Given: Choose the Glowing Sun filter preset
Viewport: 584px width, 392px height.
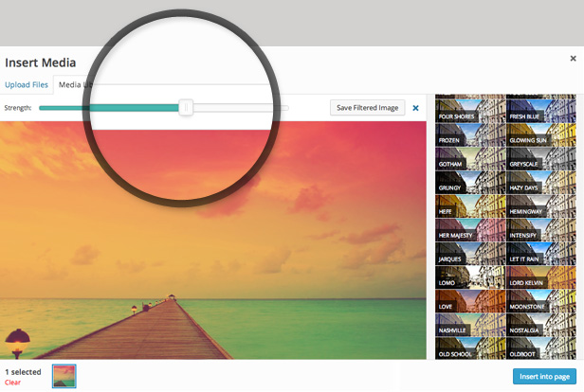Looking at the screenshot, I should [x=540, y=135].
